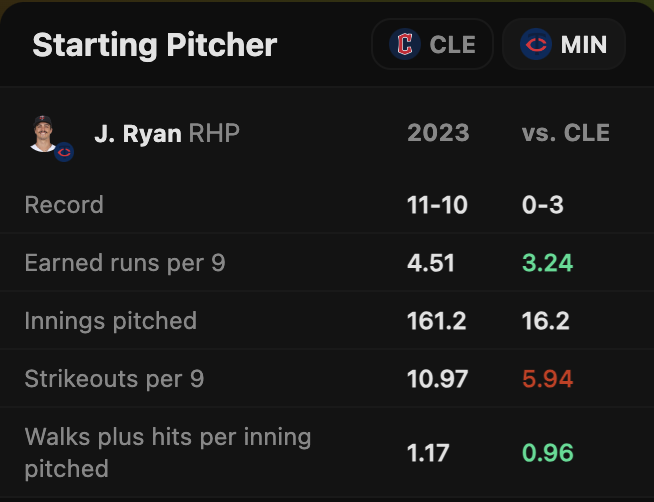Click the 11-10 season record value
Viewport: 654px width, 502px height.
(x=437, y=205)
